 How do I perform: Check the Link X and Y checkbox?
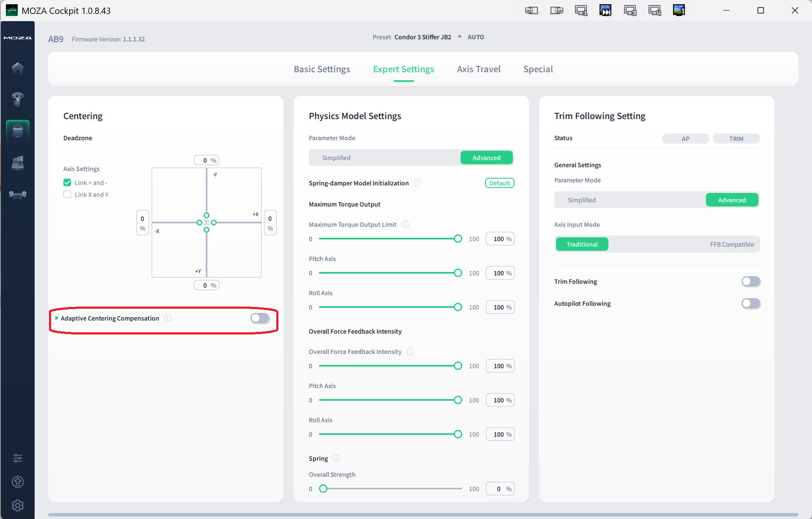67,195
